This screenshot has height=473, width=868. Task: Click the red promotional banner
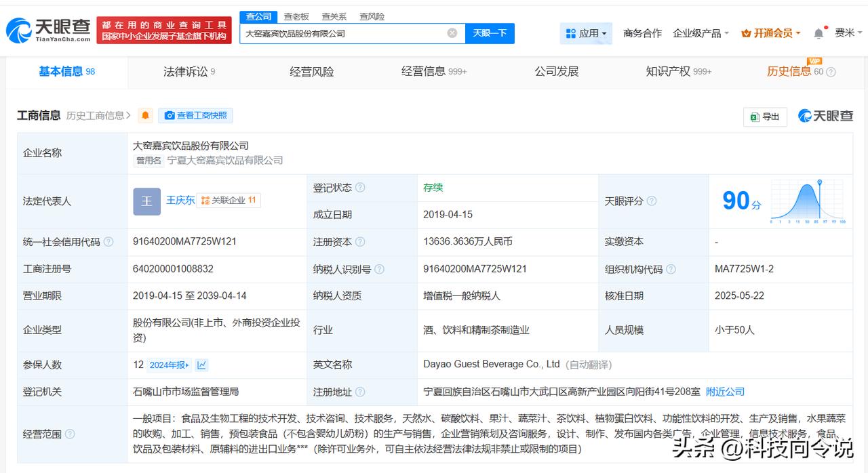[164, 30]
